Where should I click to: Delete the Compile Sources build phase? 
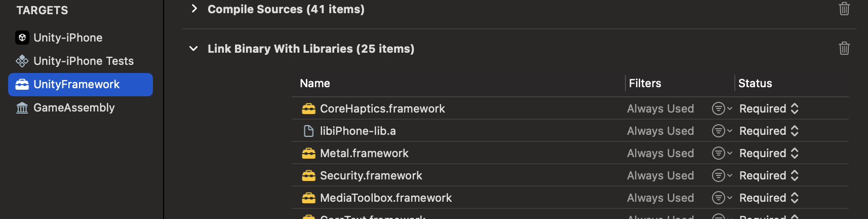[x=844, y=9]
